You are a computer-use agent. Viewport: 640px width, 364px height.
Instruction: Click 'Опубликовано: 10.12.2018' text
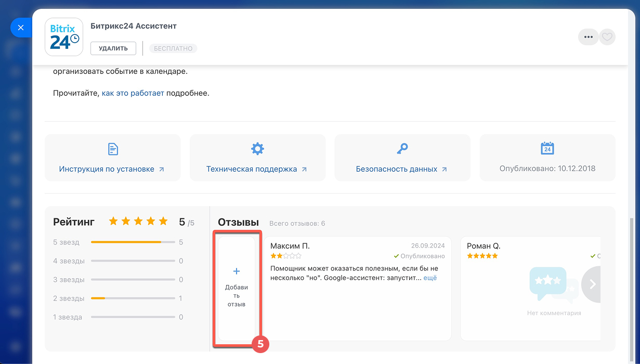click(x=547, y=168)
